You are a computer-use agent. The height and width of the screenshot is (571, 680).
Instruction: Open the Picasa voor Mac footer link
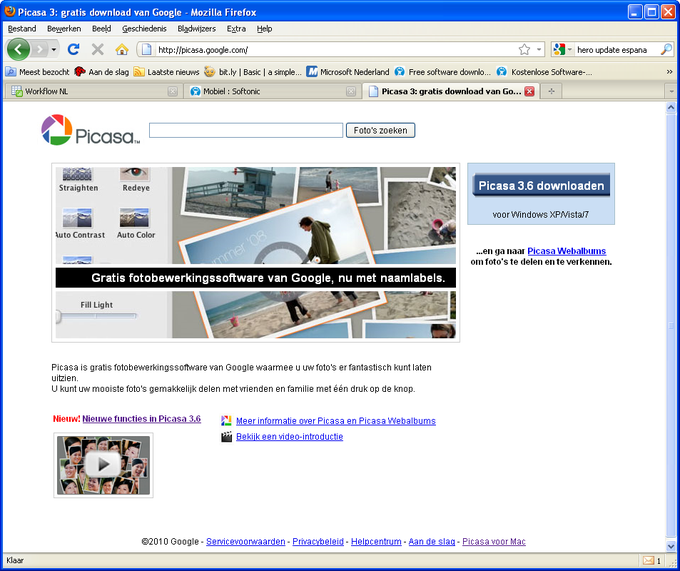click(494, 542)
